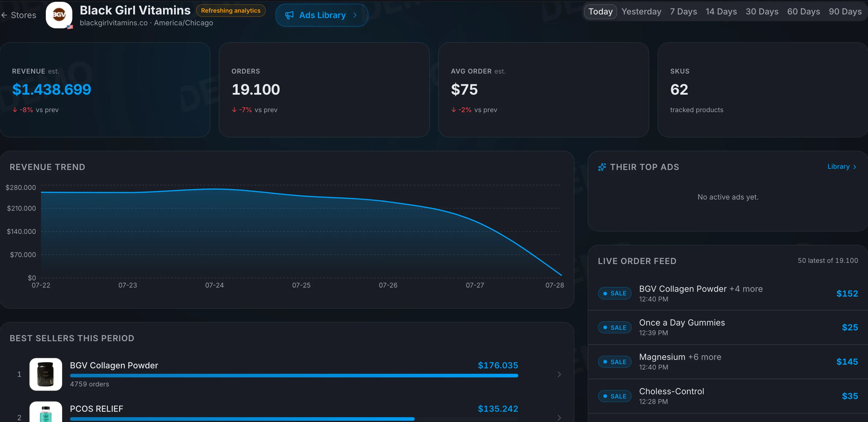The image size is (868, 422).
Task: Click the chevron after Library link
Action: [x=854, y=167]
